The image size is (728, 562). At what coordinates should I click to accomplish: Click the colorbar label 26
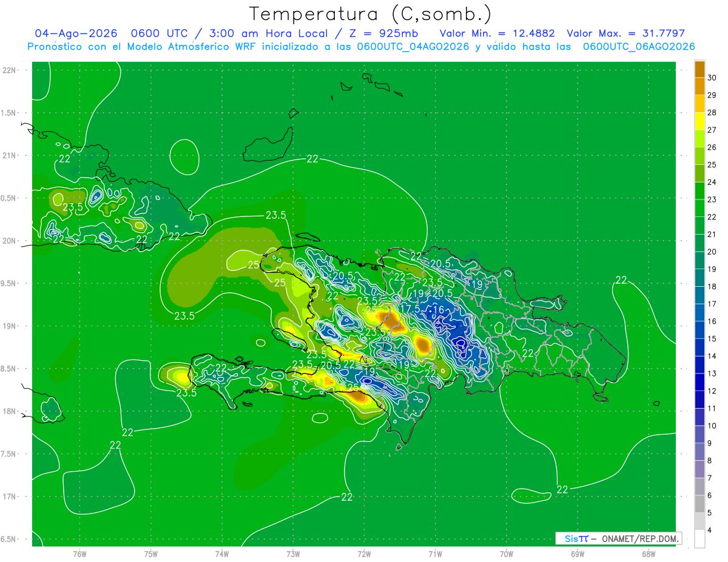point(712,147)
